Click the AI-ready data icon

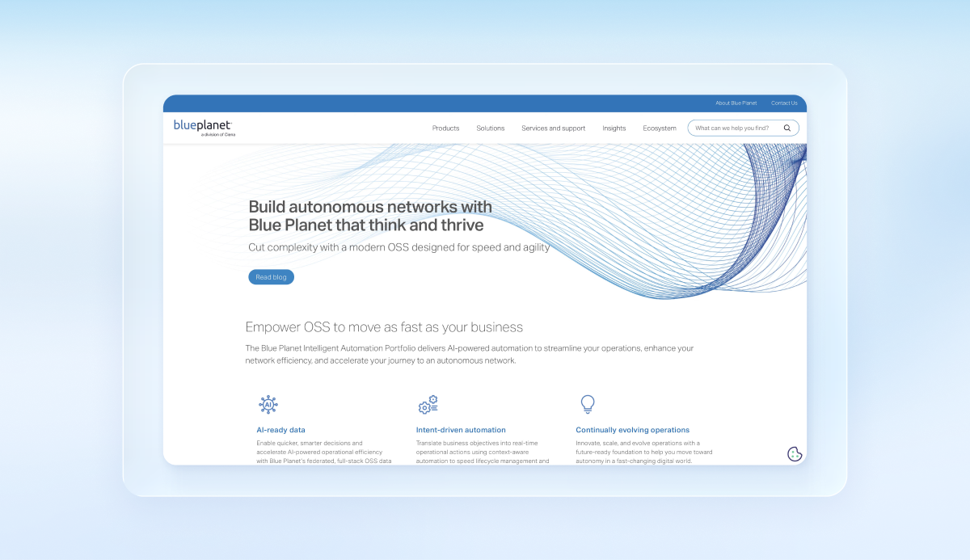tap(268, 405)
